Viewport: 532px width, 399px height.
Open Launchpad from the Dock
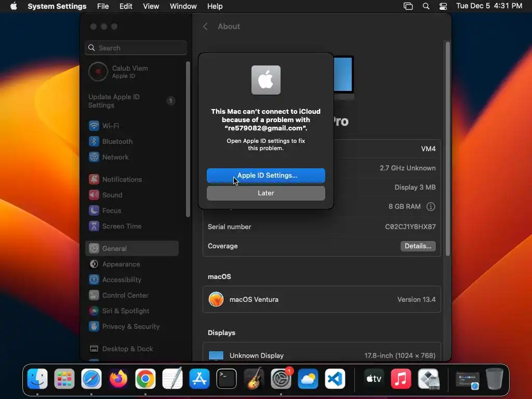point(64,379)
